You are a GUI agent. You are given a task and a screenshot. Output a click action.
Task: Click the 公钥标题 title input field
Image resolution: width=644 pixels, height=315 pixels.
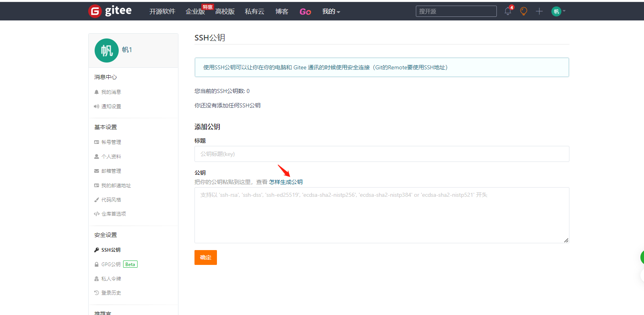click(382, 154)
